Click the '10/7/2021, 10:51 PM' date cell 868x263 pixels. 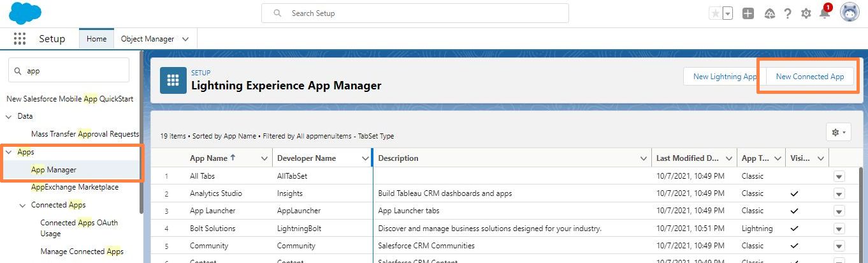[690, 229]
